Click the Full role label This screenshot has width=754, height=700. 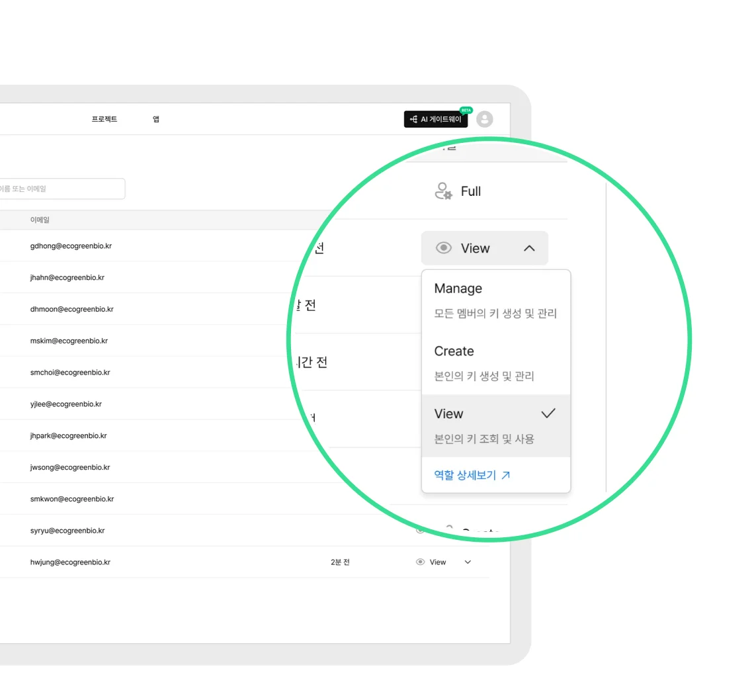471,191
